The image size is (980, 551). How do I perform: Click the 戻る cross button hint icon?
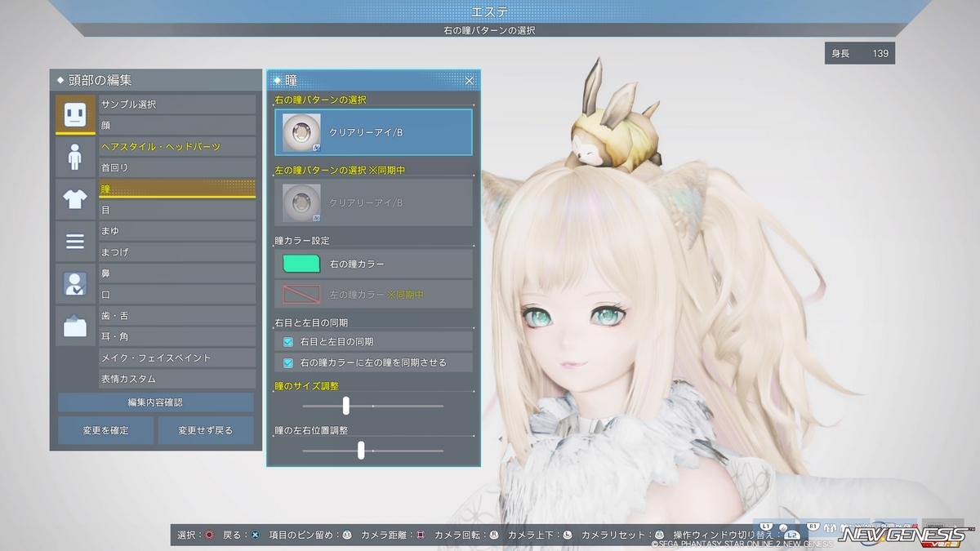(255, 535)
